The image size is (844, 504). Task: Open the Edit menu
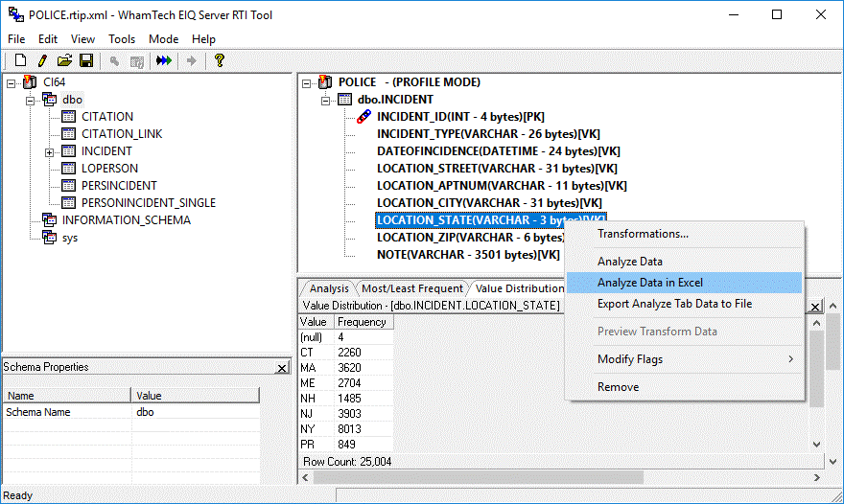pyautogui.click(x=47, y=39)
